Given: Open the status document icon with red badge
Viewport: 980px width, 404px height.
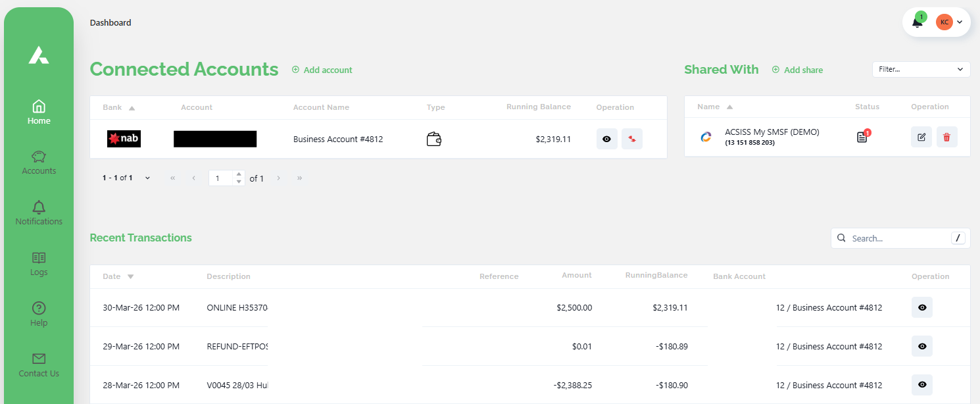Looking at the screenshot, I should click(862, 137).
